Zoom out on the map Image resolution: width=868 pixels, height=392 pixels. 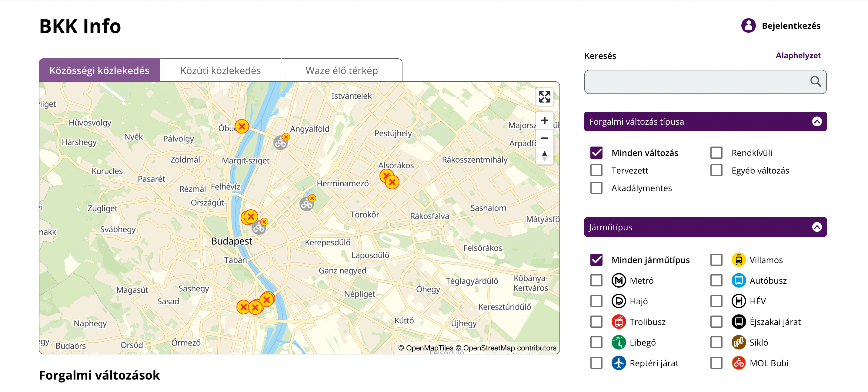(x=544, y=138)
